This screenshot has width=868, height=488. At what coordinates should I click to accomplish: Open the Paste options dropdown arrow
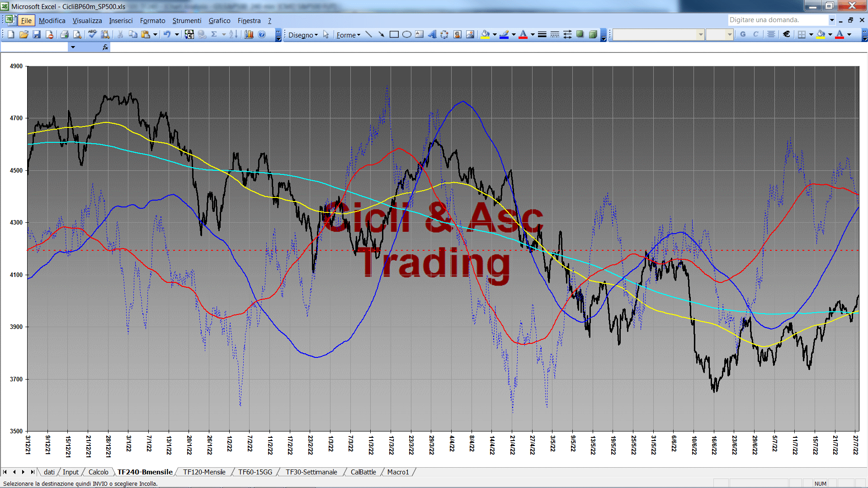pos(155,35)
